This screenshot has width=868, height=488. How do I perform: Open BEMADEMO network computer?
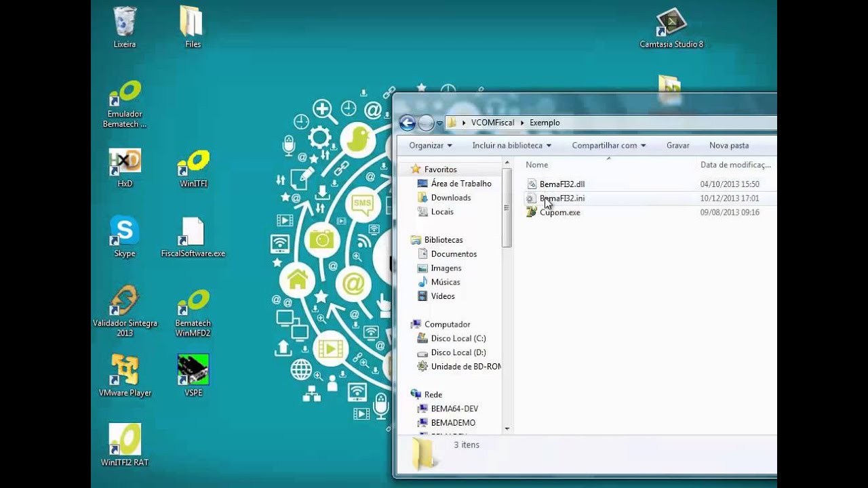click(453, 423)
